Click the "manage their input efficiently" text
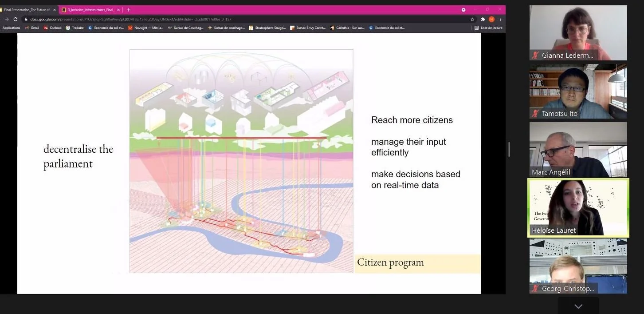 tap(408, 147)
